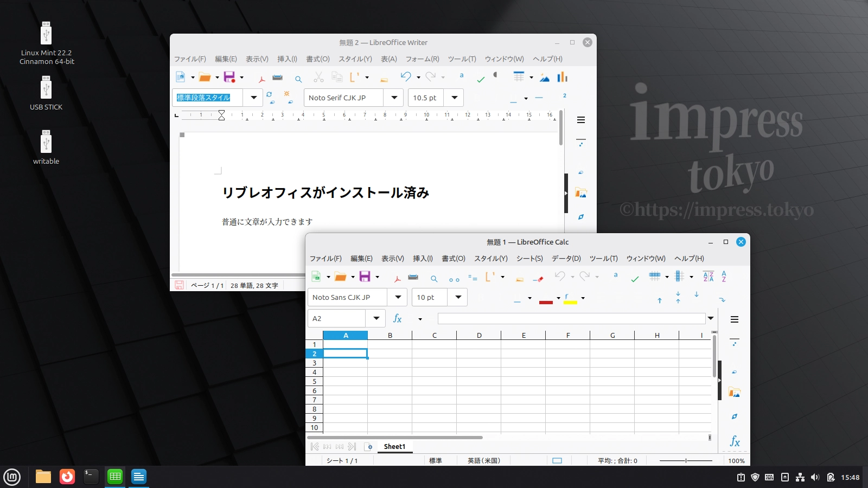Click the zoom slider in Calc status bar
Screen dimensions: 868x488
point(686,460)
